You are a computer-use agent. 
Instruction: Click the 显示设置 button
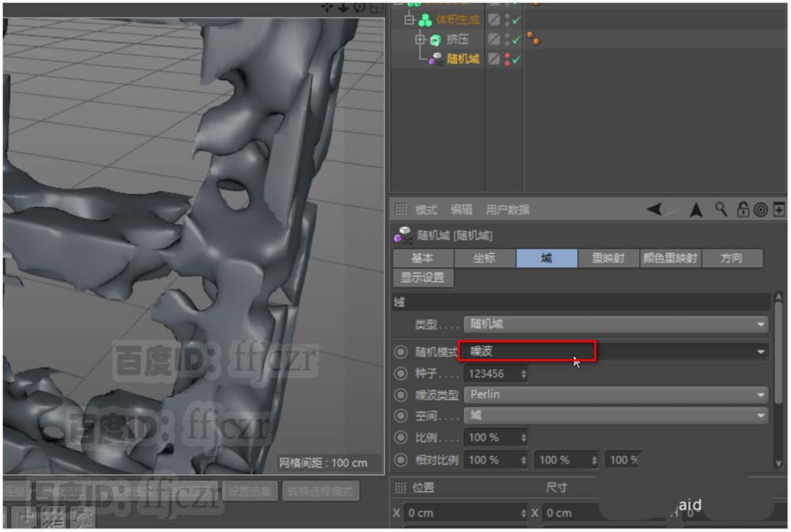422,278
